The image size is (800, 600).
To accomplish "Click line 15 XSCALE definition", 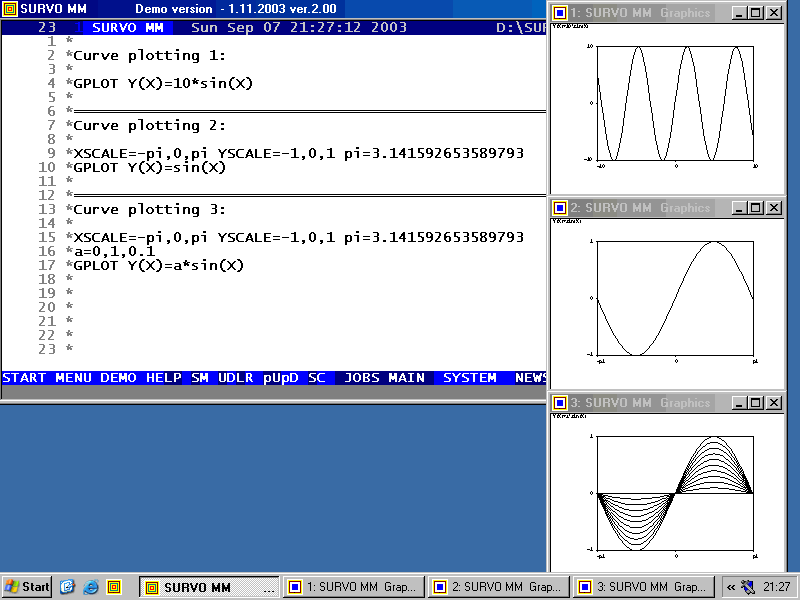I will pos(298,237).
